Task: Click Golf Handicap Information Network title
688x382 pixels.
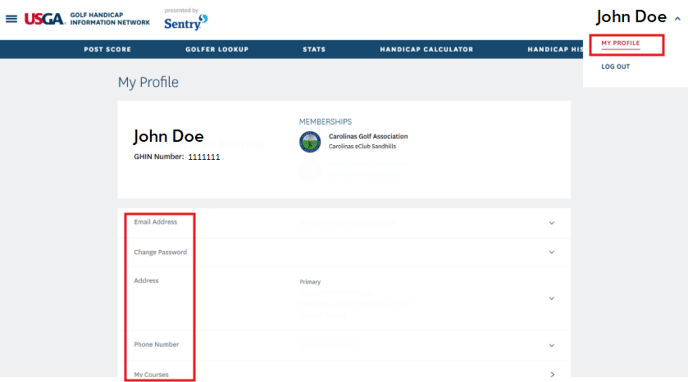Action: 110,18
